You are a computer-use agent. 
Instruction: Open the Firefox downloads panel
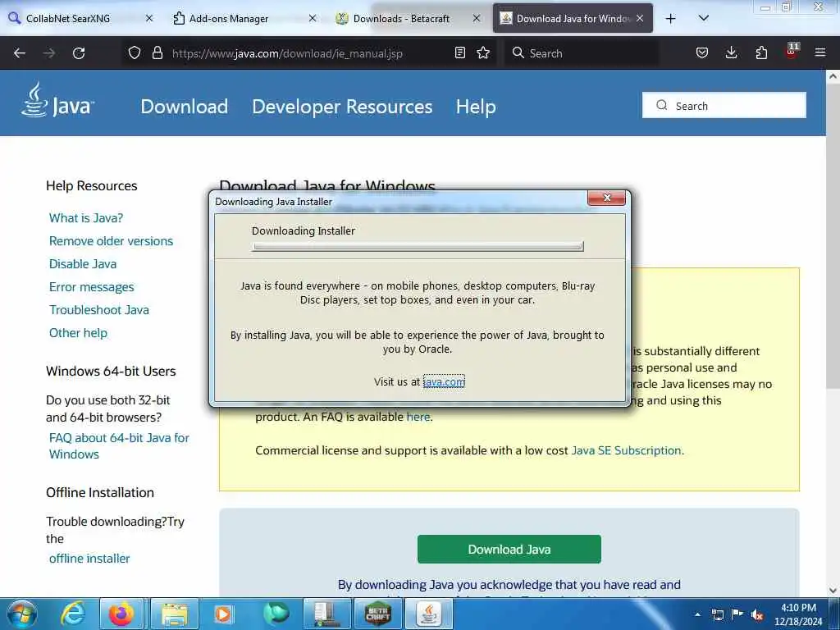coord(731,52)
